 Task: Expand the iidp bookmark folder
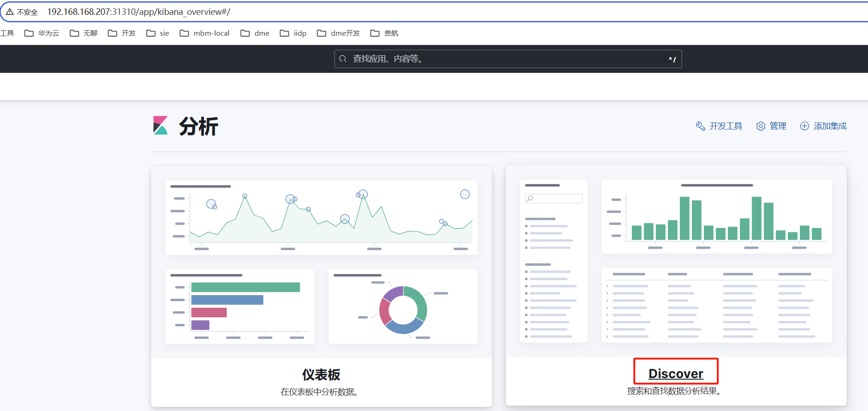pyautogui.click(x=293, y=33)
